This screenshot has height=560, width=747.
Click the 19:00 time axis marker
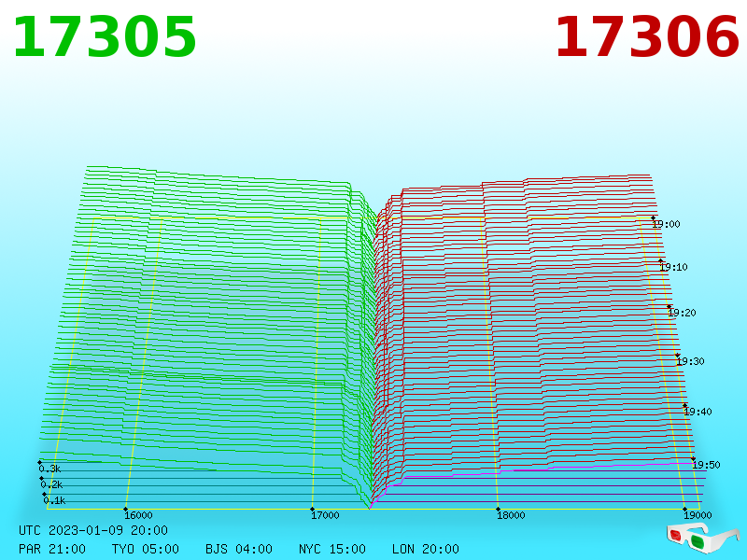coord(666,224)
